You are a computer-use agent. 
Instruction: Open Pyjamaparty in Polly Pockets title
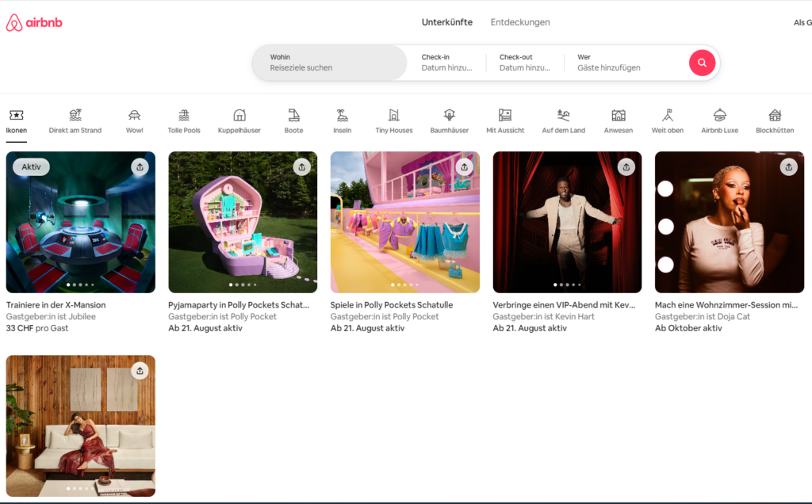click(239, 305)
